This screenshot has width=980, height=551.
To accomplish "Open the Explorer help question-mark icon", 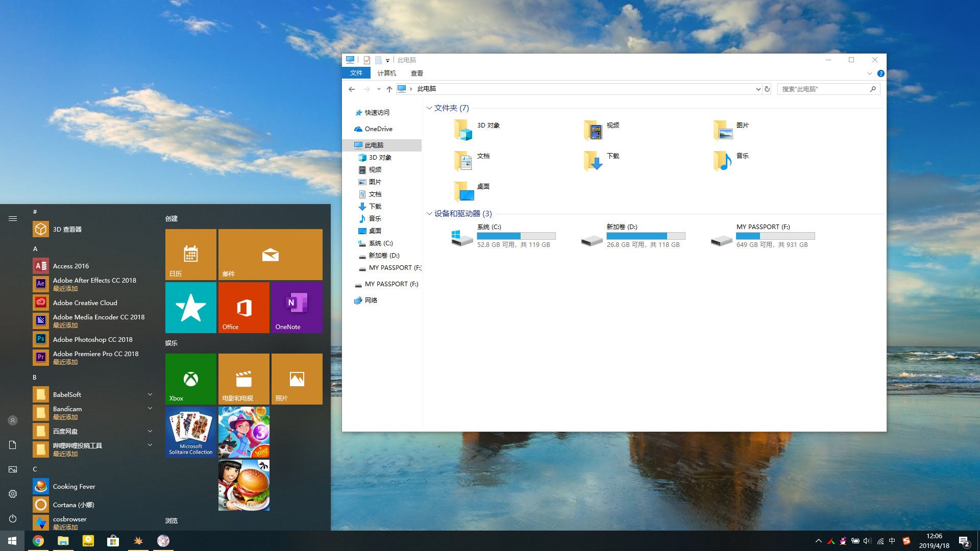I will click(880, 73).
